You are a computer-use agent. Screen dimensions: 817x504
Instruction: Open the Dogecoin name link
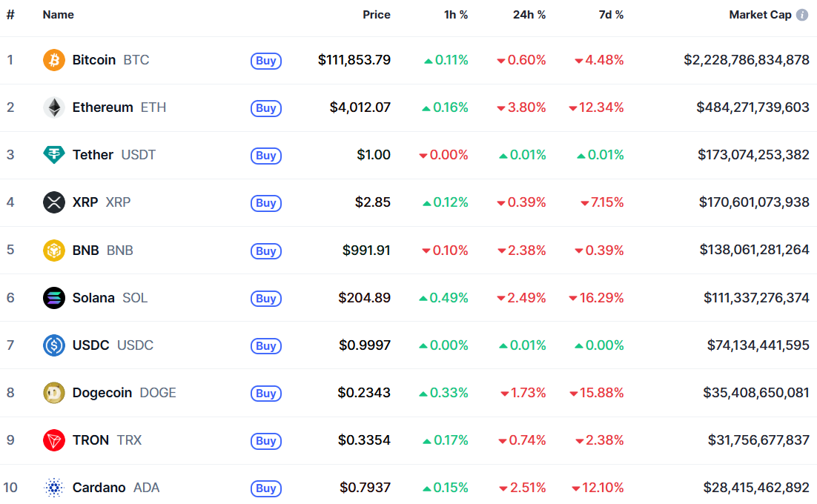(103, 393)
